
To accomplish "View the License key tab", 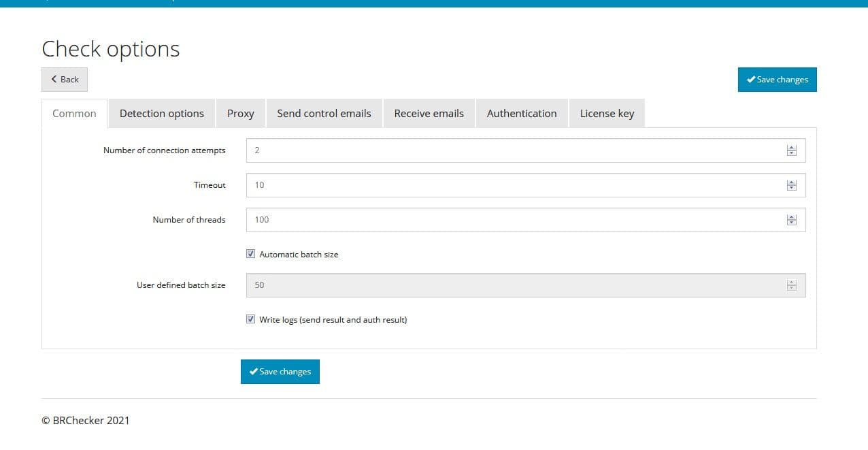I will pyautogui.click(x=606, y=113).
